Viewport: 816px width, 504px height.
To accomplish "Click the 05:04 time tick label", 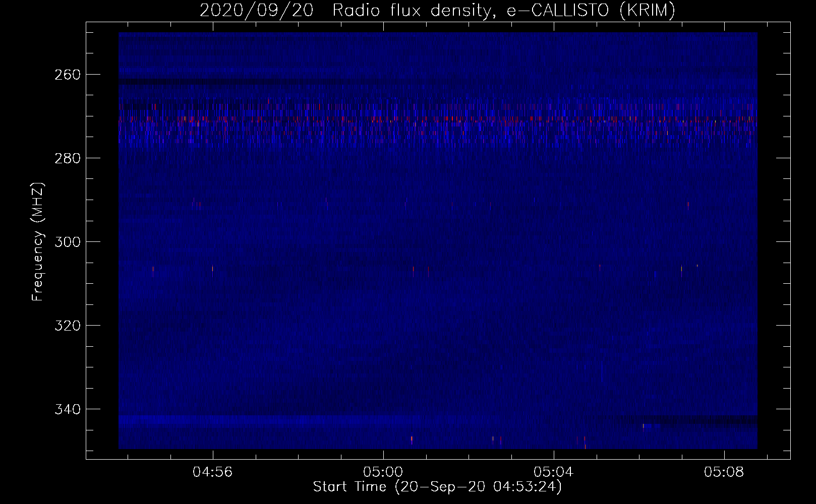I will point(554,472).
